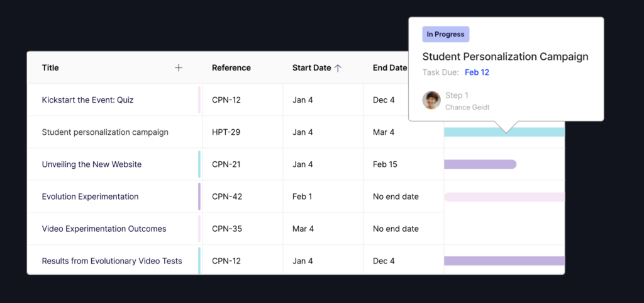The height and width of the screenshot is (303, 644).
Task: Click purple timeline bar in Results row
Action: tap(504, 261)
